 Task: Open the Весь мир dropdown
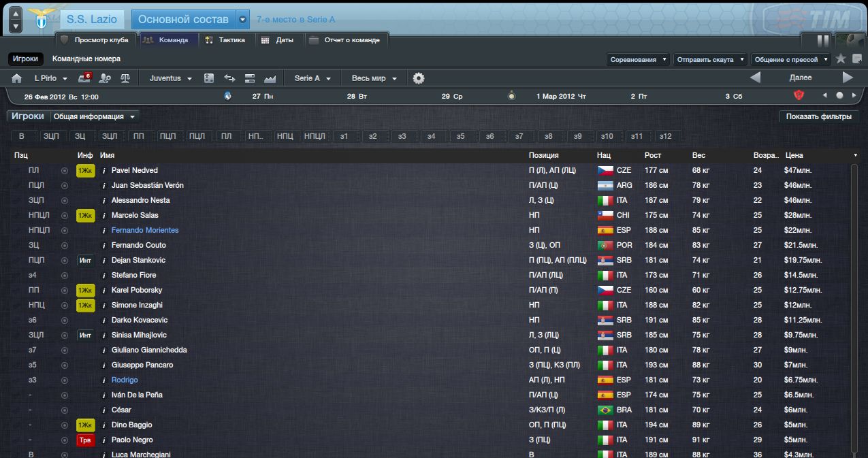[x=374, y=78]
